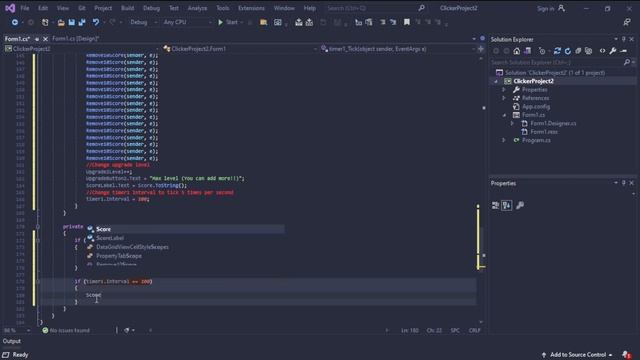This screenshot has height=360, width=640.
Task: Open the Extensions menu
Action: (251, 8)
